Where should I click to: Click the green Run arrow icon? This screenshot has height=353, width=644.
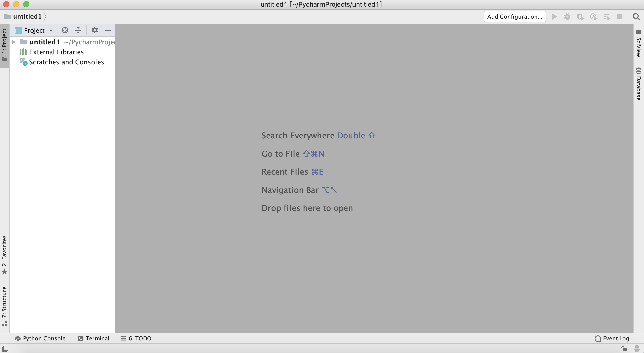[x=554, y=17]
